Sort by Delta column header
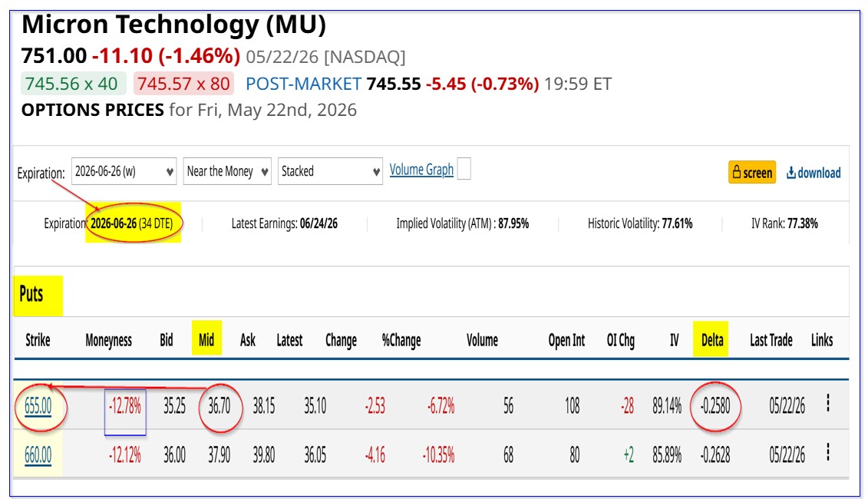 point(712,340)
